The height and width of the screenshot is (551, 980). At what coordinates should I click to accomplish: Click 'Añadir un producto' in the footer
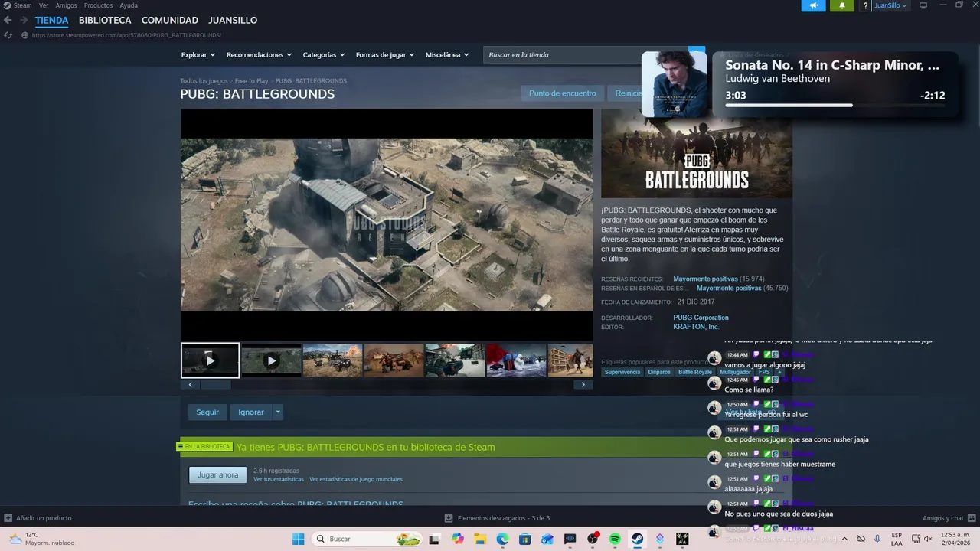(38, 518)
